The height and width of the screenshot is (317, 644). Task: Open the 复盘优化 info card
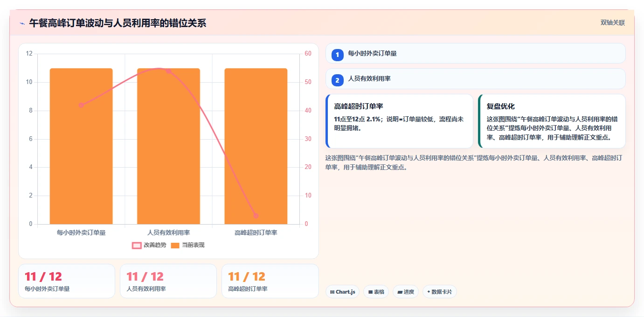click(552, 121)
